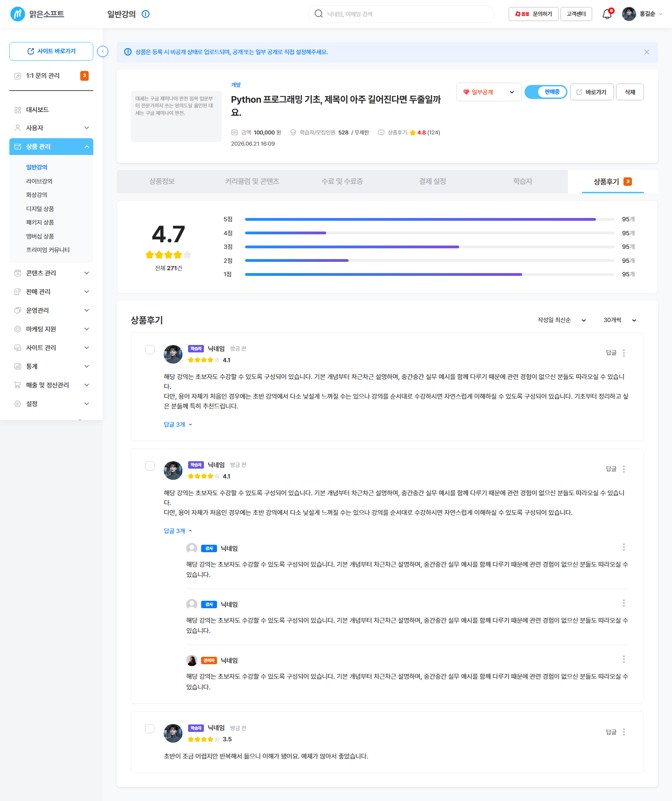The image size is (672, 801).
Task: Click the 홍길순 profile avatar
Action: (629, 14)
